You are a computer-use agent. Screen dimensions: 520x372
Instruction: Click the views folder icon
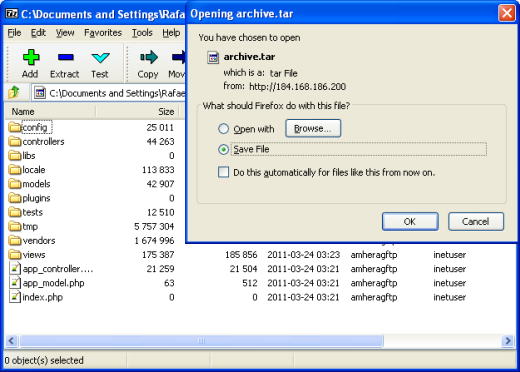(15, 255)
